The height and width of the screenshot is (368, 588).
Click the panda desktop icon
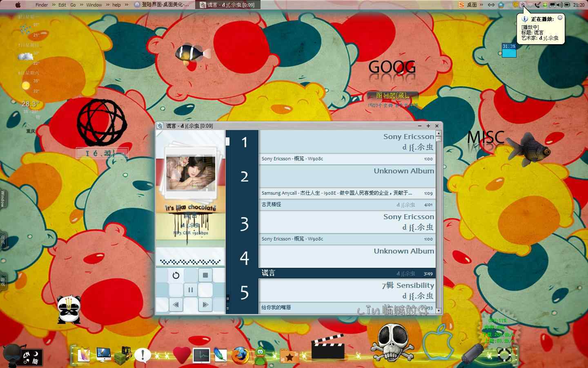pos(69,310)
